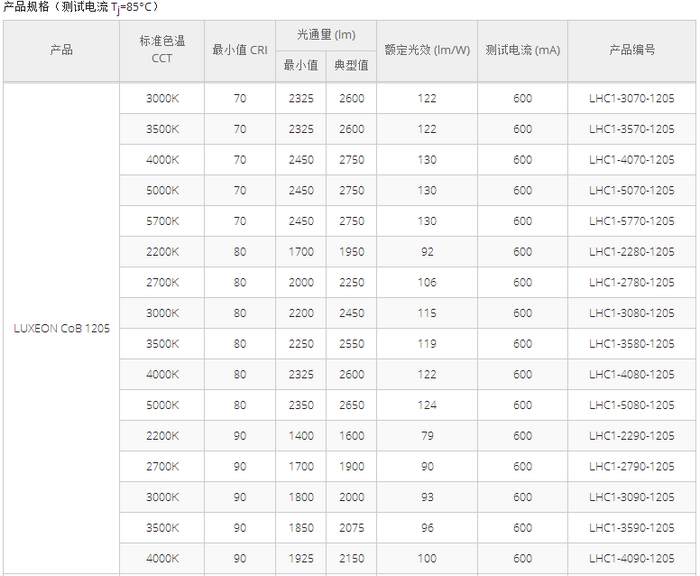Click the 产品编号 header

point(632,50)
